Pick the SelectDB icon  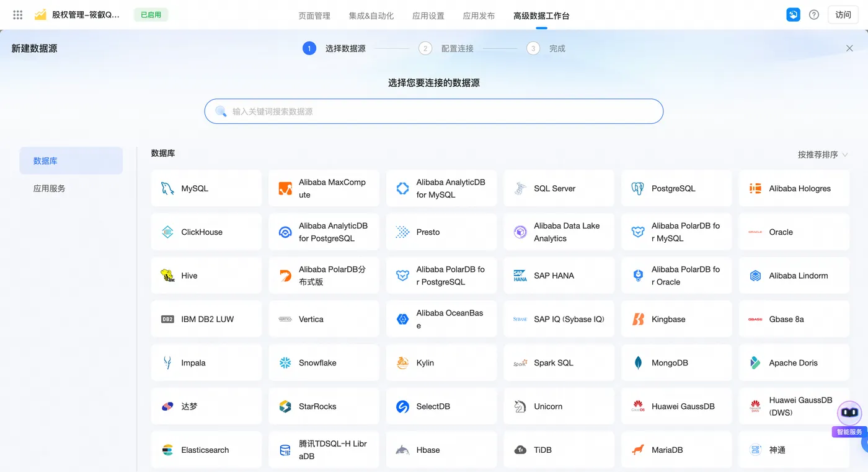[403, 406]
